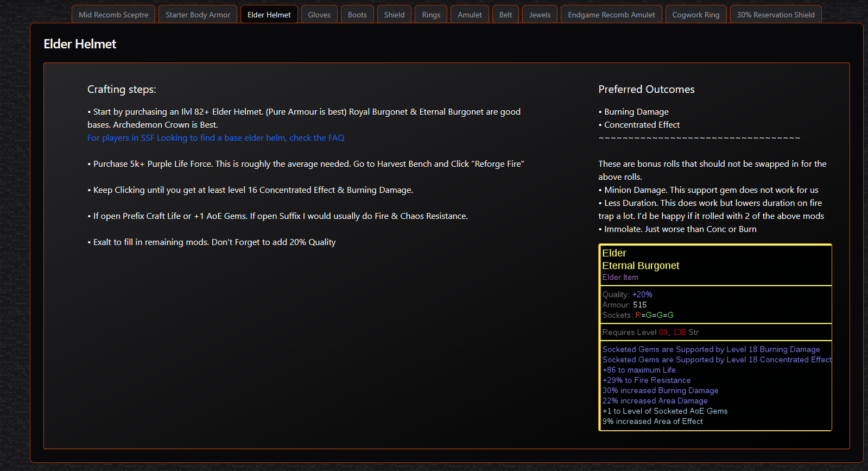Select the Elder Helmet tab
Viewport: 868px width, 471px height.
[x=269, y=15]
